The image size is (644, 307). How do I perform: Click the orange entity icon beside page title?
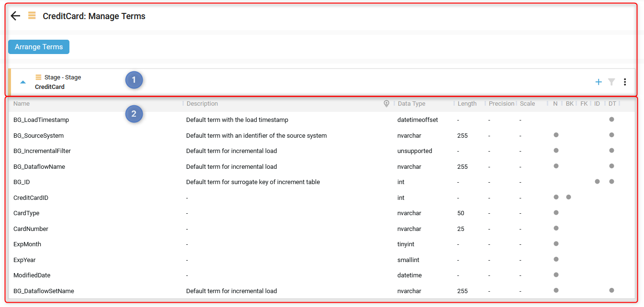point(32,16)
